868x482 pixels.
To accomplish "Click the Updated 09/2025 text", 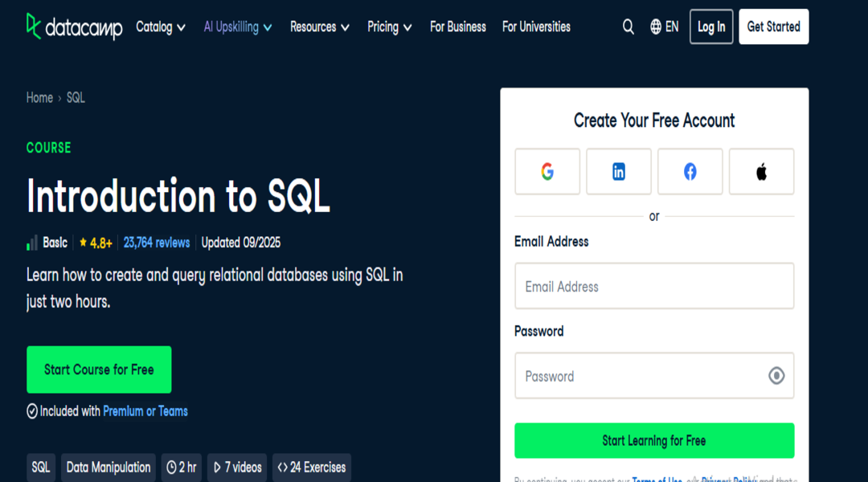I will click(241, 243).
